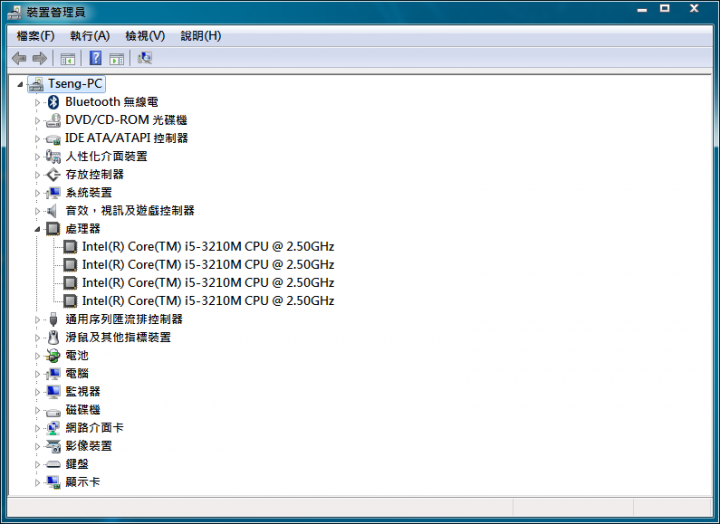Select the 磁碟機 label
720x524 pixels.
coord(83,410)
